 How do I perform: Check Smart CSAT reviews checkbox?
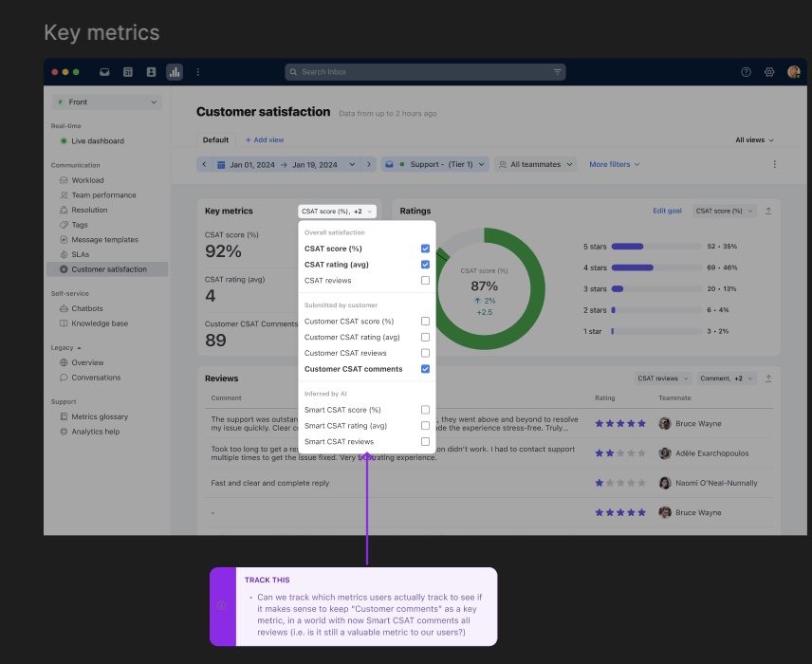(x=425, y=442)
